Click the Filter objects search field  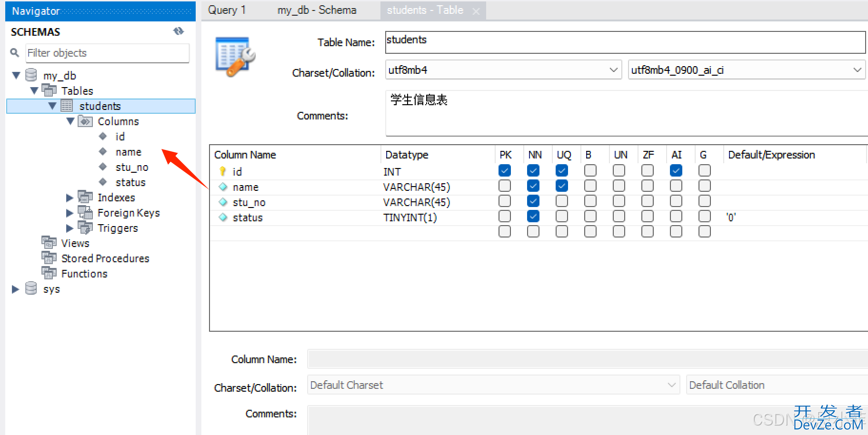click(108, 53)
